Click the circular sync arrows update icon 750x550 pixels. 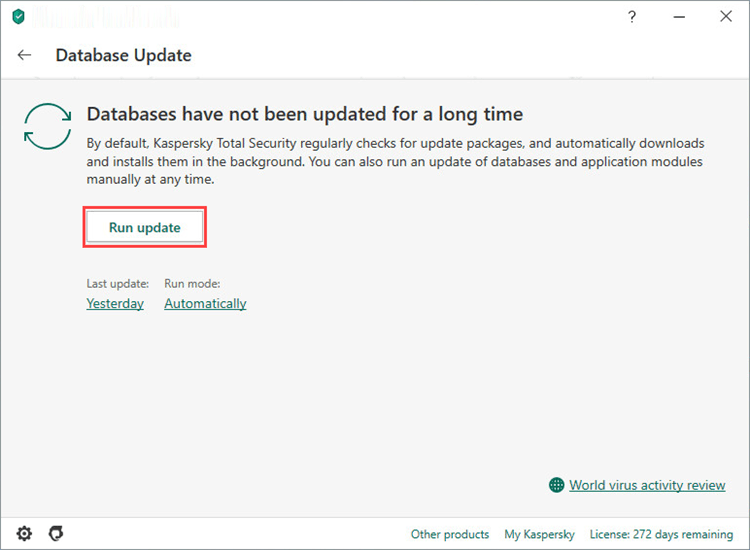[x=47, y=127]
